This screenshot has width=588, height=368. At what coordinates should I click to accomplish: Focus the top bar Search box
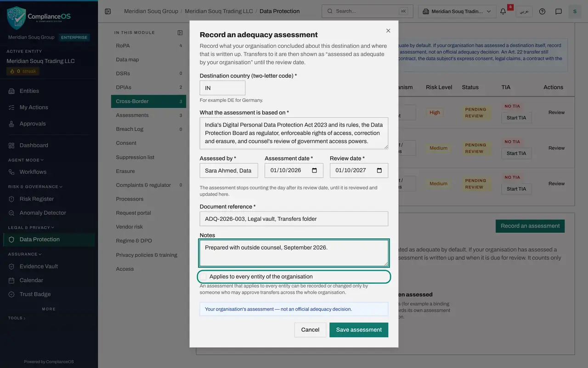(x=367, y=11)
